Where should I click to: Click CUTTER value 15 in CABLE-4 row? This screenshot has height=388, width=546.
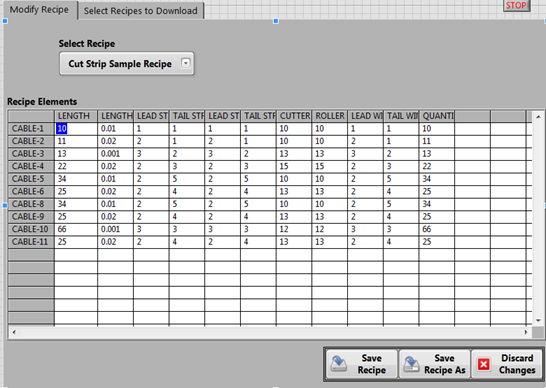click(294, 166)
